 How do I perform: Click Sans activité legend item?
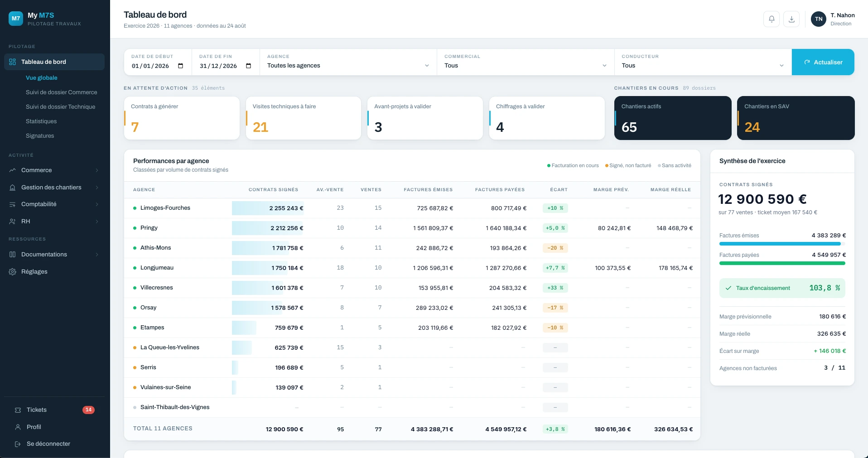click(675, 166)
